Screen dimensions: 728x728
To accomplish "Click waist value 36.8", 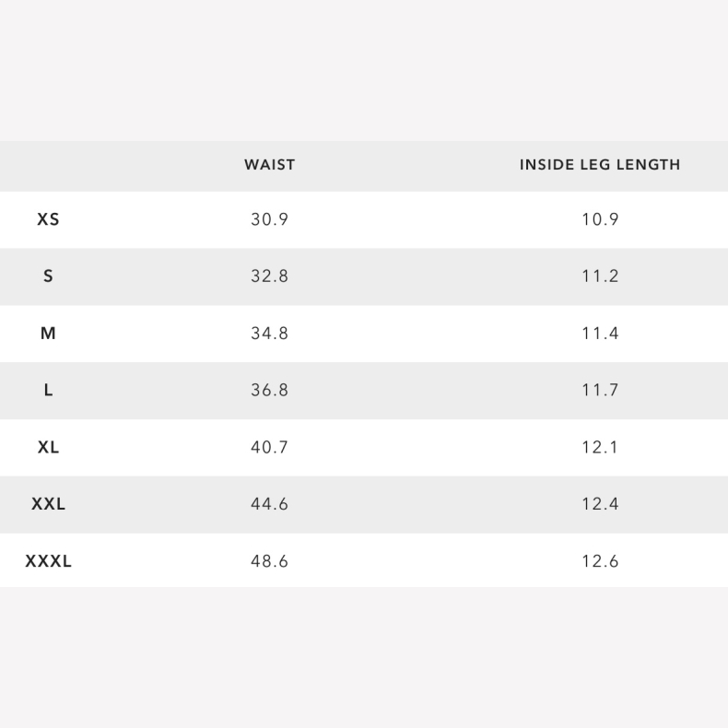I will tap(269, 391).
